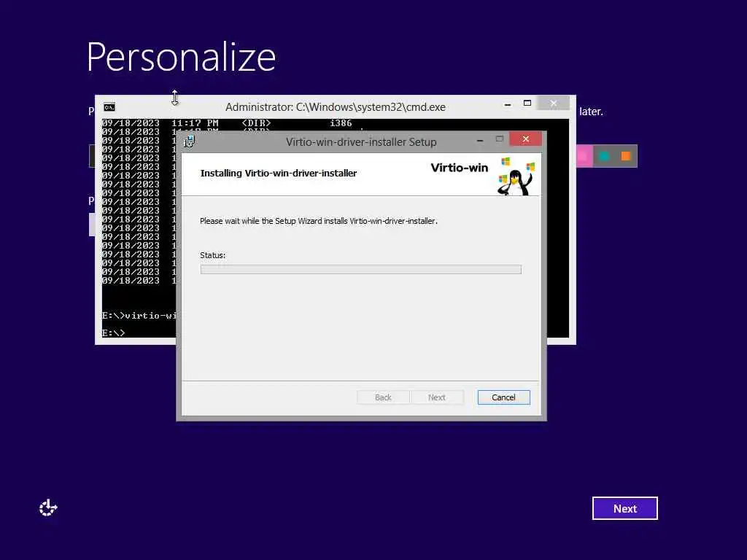Click the 'i386' directory entry in cmd

click(341, 123)
